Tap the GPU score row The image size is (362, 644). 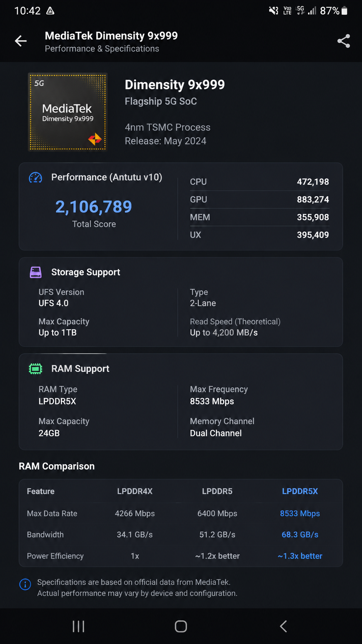click(x=259, y=200)
